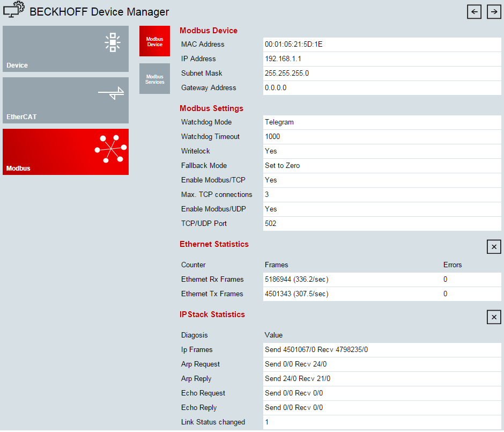Go back with the left arrow button

coord(474,12)
